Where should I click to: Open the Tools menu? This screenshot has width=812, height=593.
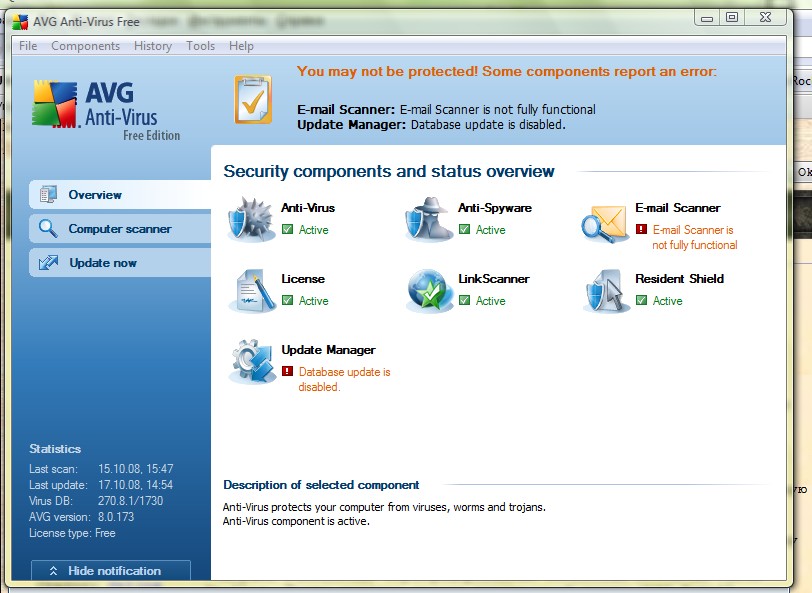coord(200,46)
